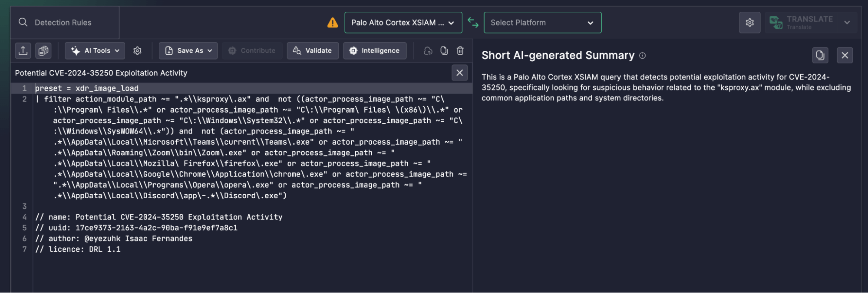Screen dimensions: 868x293
Task: Copy the AI-generated summary text
Action: pyautogui.click(x=820, y=55)
